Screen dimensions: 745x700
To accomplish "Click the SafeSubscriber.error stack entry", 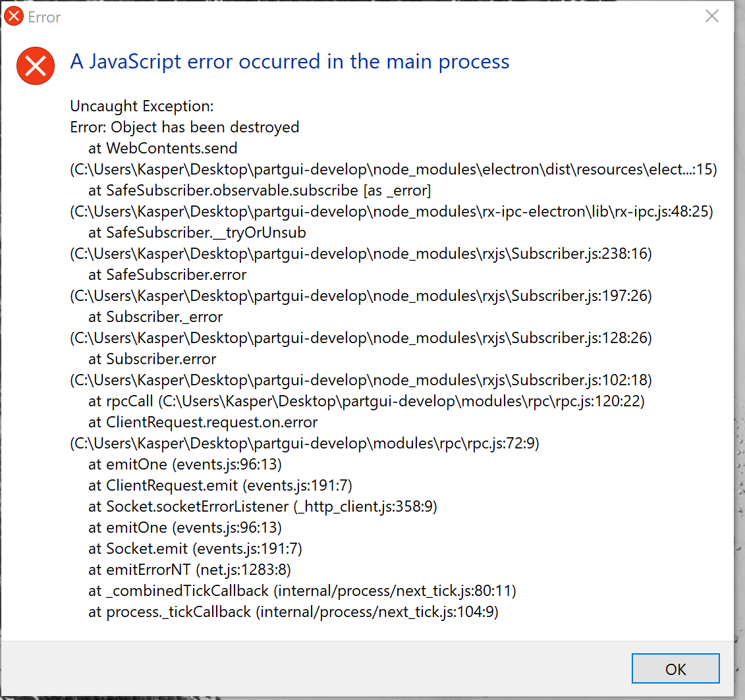I will 166,275.
